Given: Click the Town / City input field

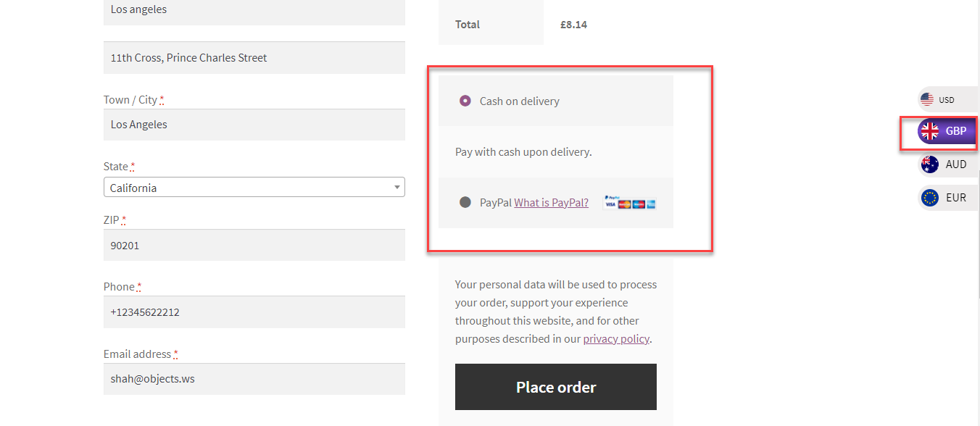Looking at the screenshot, I should (x=254, y=125).
